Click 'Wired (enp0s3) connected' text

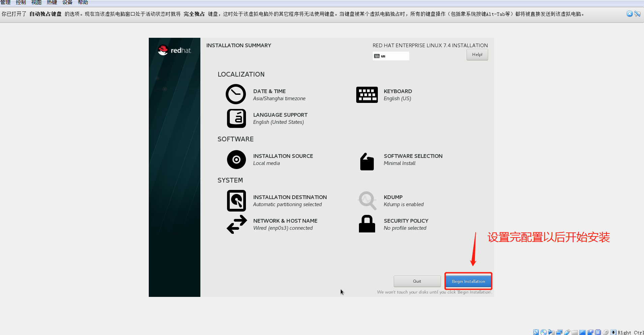tap(283, 228)
